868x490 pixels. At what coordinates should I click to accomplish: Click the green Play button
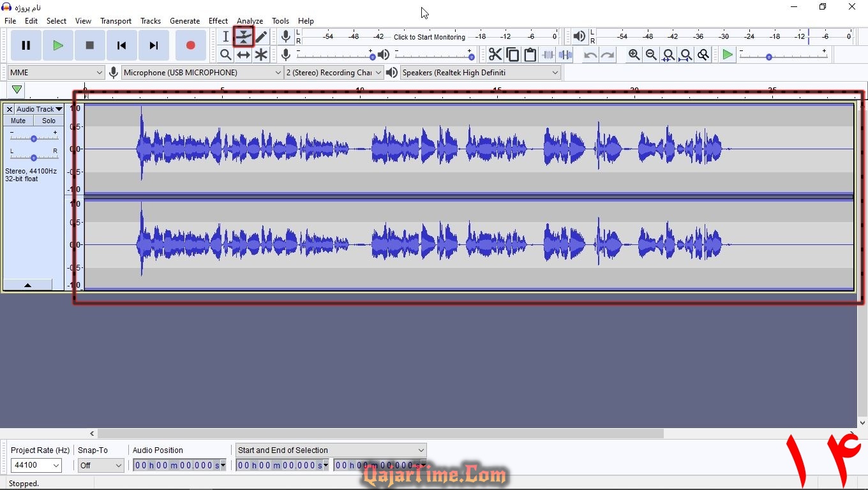(58, 45)
